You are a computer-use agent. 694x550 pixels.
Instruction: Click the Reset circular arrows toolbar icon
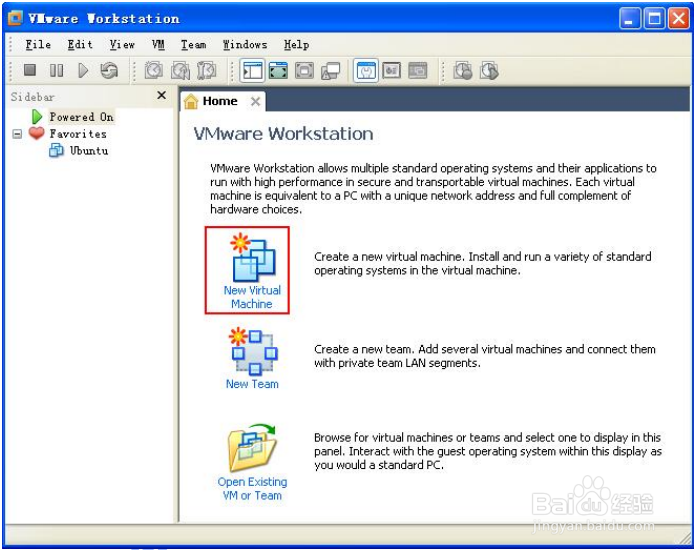(109, 70)
